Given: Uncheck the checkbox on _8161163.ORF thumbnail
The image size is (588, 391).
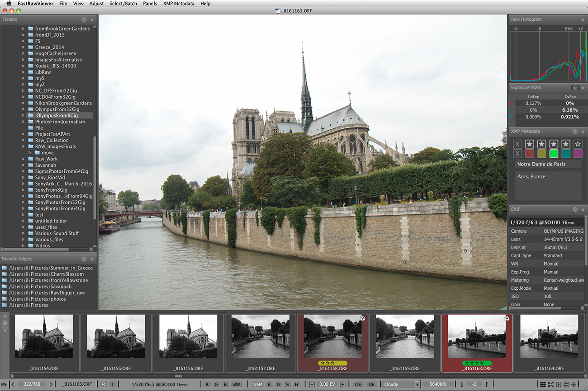Looking at the screenshot, I should click(x=507, y=318).
